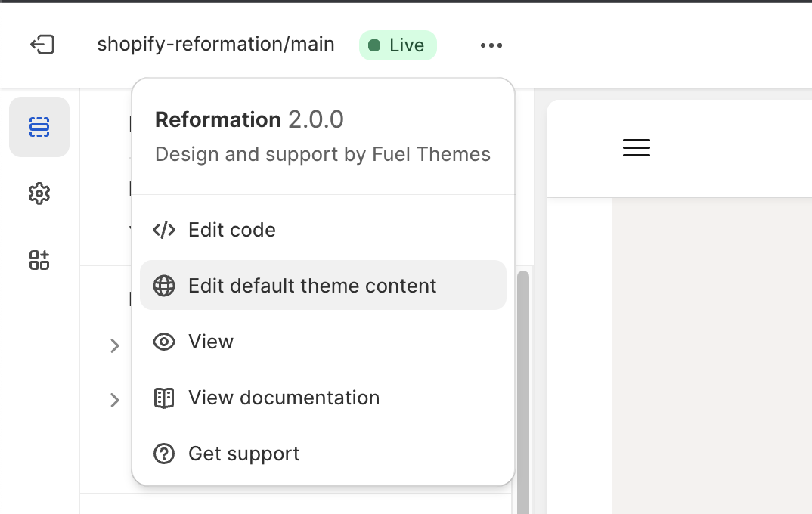
Task: Expand the second collapsed section chevron
Action: (115, 401)
